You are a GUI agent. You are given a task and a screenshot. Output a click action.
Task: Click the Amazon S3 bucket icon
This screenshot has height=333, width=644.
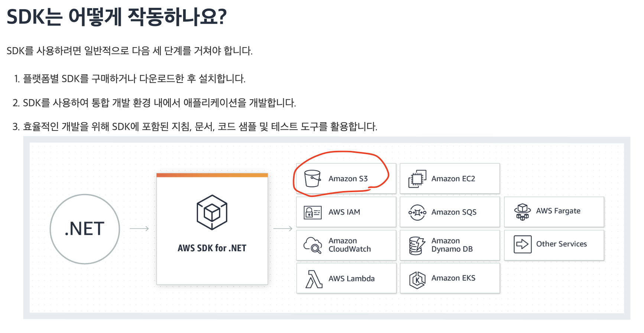312,178
